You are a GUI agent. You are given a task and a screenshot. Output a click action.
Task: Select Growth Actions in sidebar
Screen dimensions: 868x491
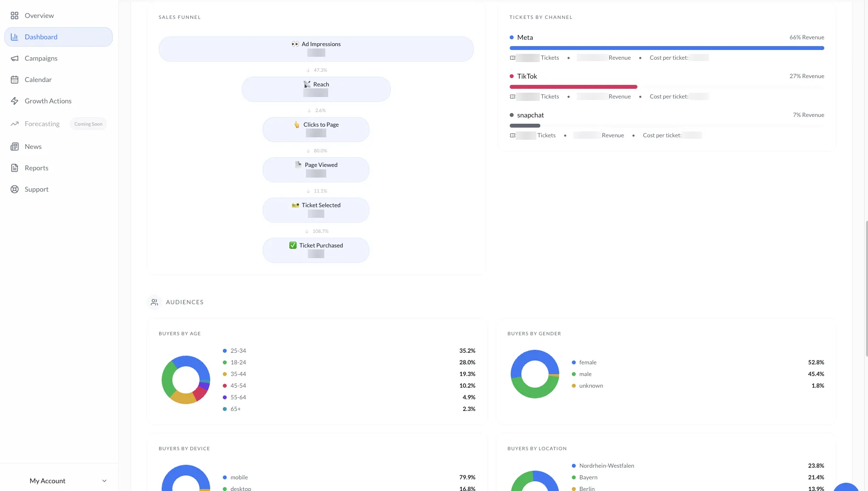[58, 101]
